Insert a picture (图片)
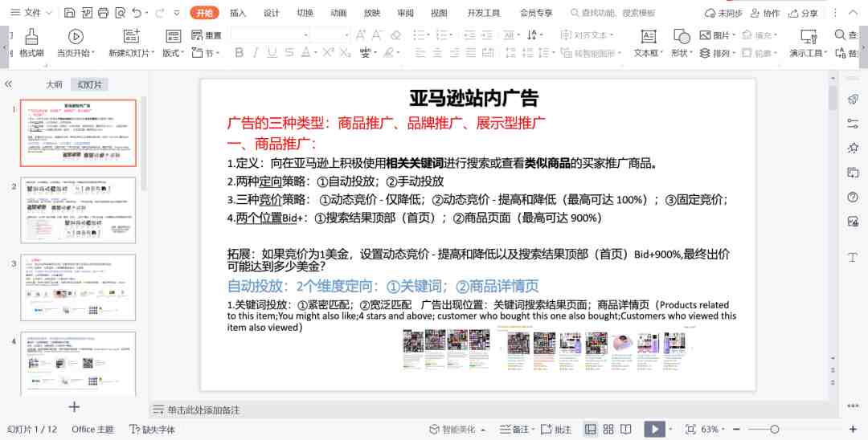The height and width of the screenshot is (440, 868). [x=718, y=35]
